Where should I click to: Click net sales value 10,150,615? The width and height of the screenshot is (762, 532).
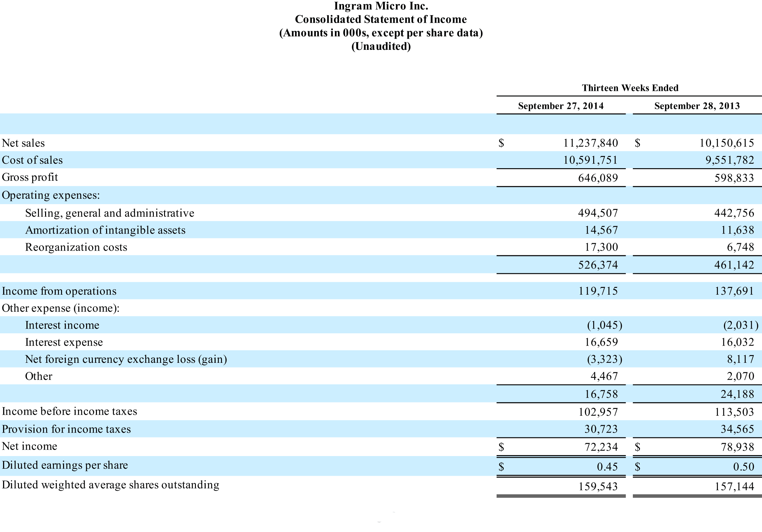point(727,143)
